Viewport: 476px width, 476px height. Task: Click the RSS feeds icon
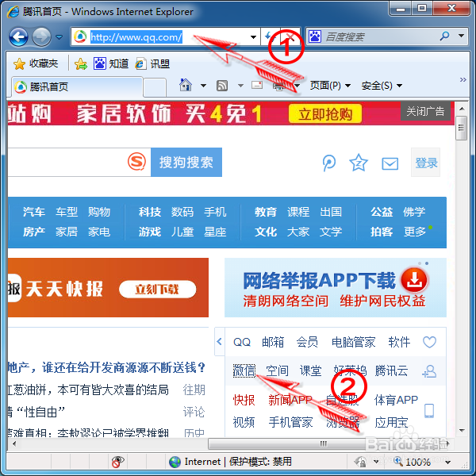pyautogui.click(x=222, y=86)
